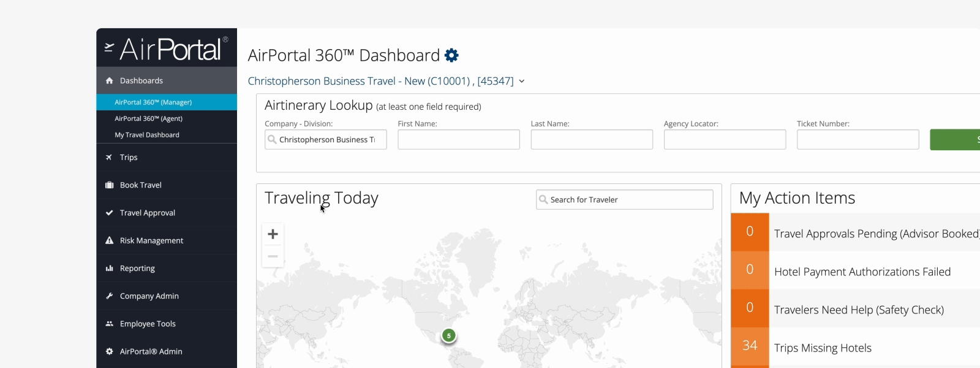Click the Traveling Today heading
Viewport: 980px width, 368px height.
coord(322,198)
